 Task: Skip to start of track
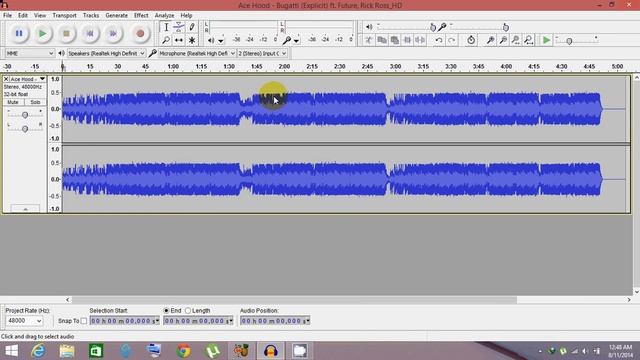(x=90, y=33)
